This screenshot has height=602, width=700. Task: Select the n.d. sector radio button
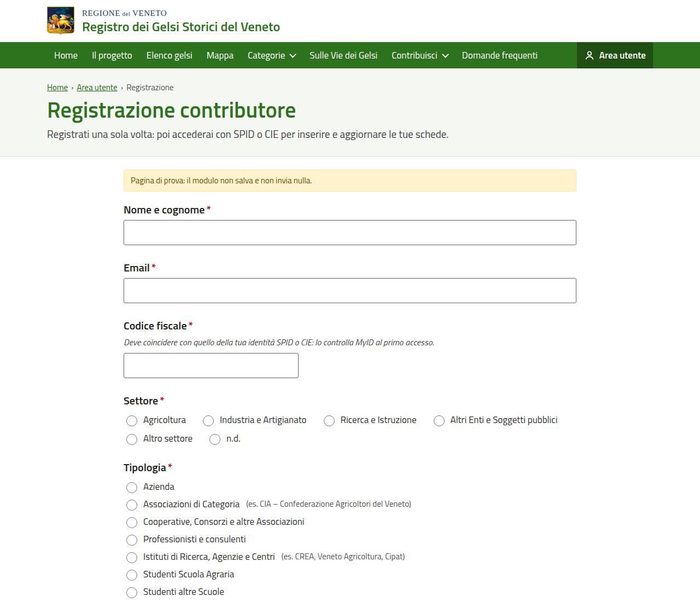[x=215, y=439]
